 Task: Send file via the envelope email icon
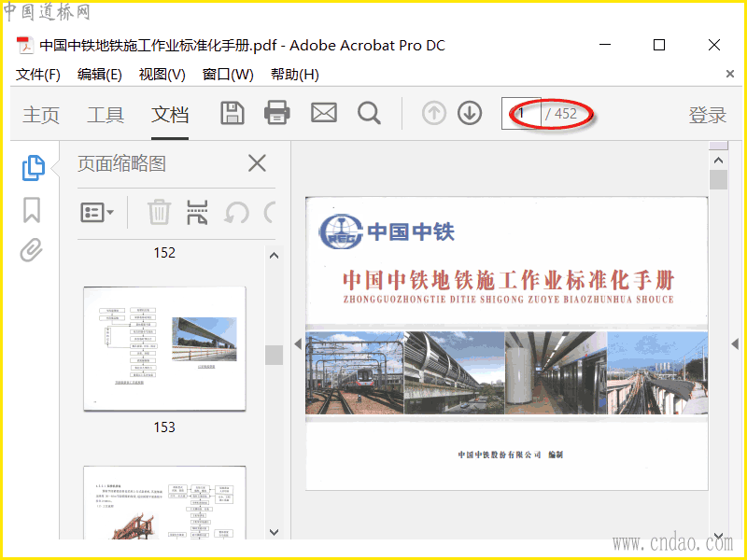pos(324,113)
